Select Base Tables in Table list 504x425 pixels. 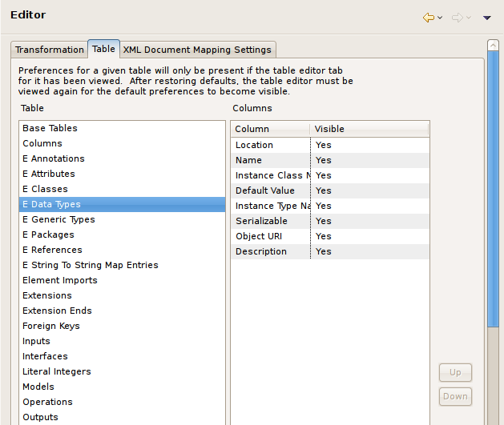point(50,128)
